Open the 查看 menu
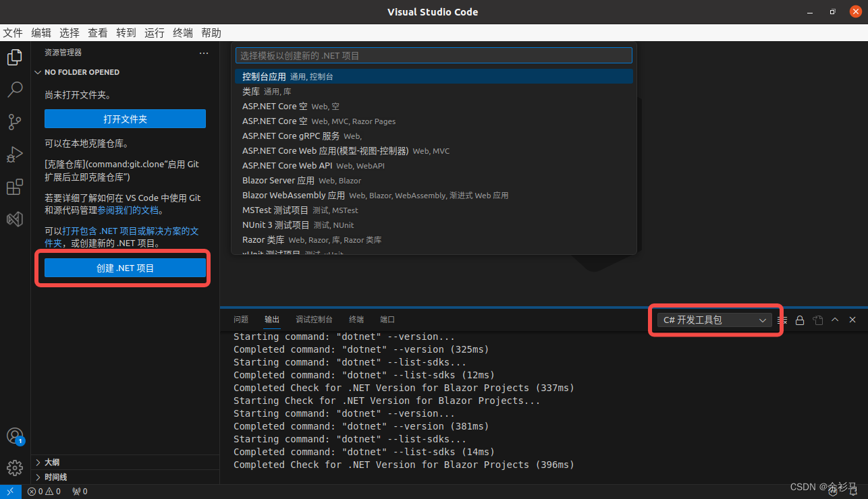 coord(98,32)
